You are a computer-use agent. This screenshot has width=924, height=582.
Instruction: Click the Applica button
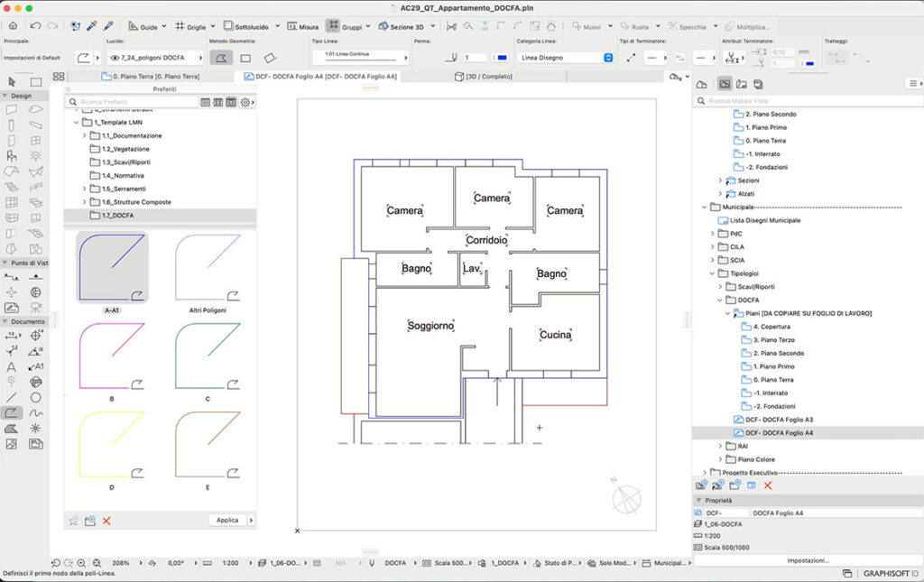(227, 520)
